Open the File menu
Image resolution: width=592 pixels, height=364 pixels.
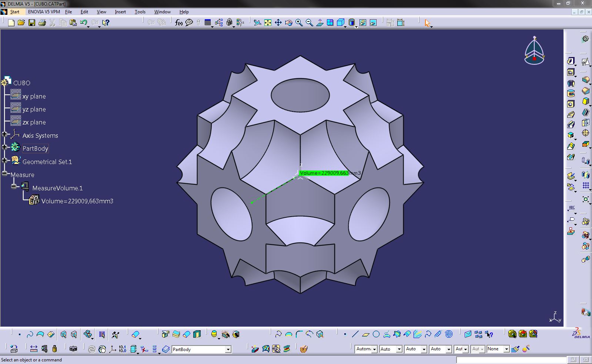point(68,12)
